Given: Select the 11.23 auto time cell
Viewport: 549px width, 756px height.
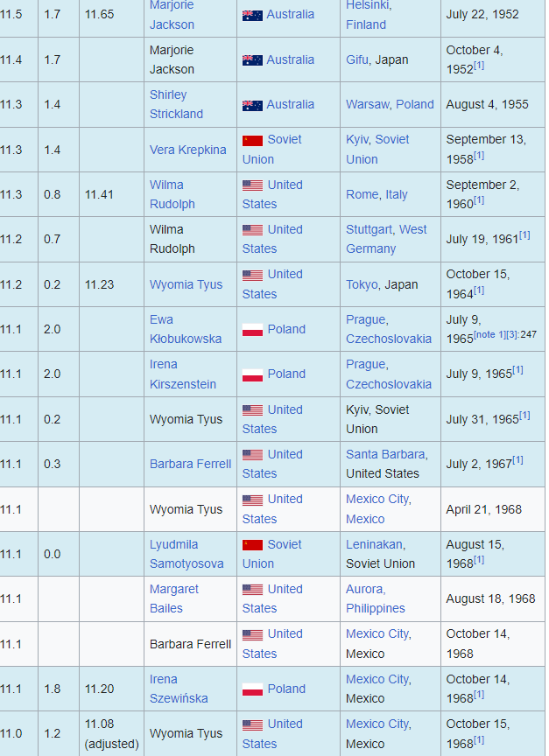Looking at the screenshot, I should point(111,284).
